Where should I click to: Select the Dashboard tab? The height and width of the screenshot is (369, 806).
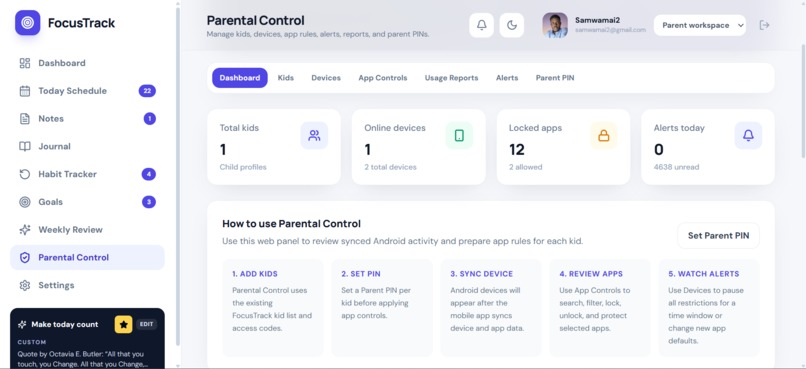coord(240,78)
